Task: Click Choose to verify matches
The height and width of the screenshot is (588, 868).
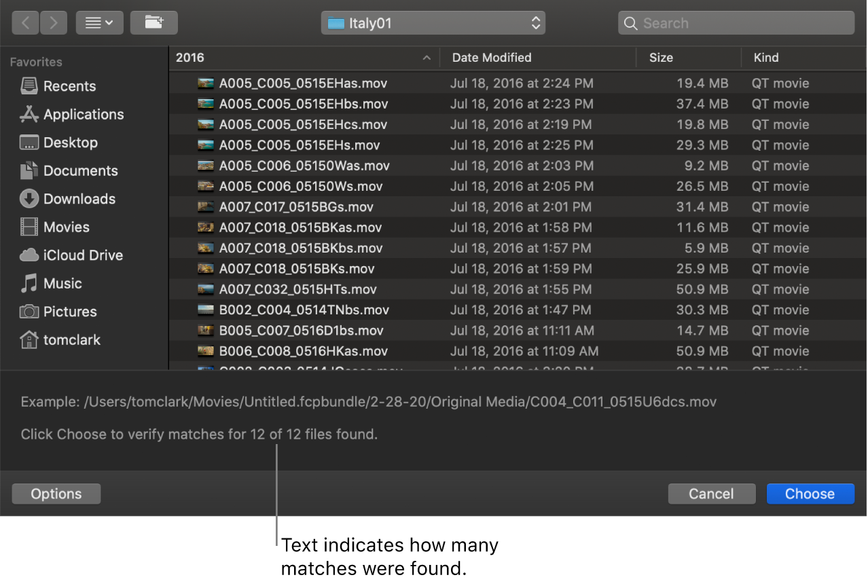Action: tap(810, 494)
